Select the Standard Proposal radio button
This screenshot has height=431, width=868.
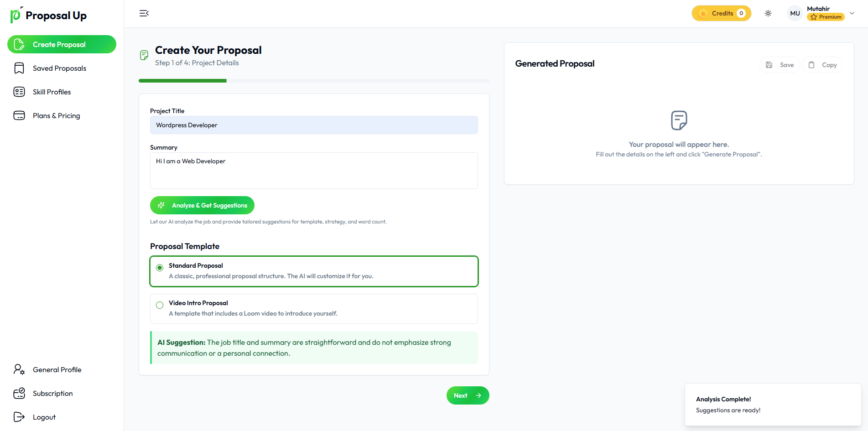[160, 268]
